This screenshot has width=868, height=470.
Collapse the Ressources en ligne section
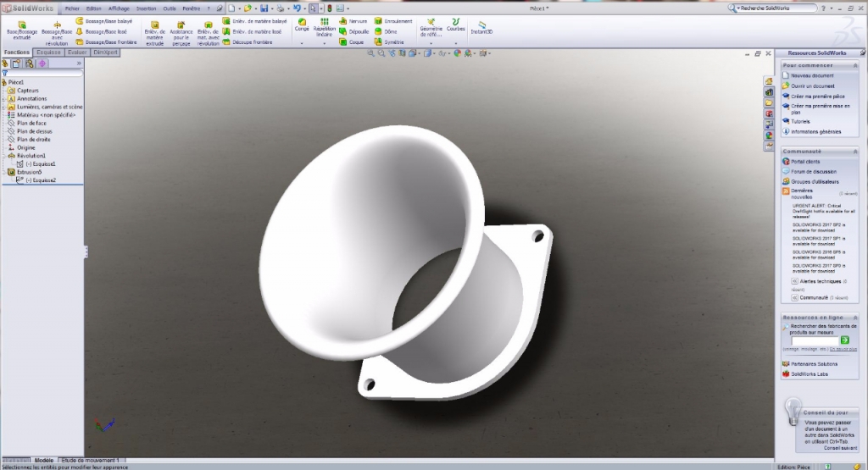(854, 318)
